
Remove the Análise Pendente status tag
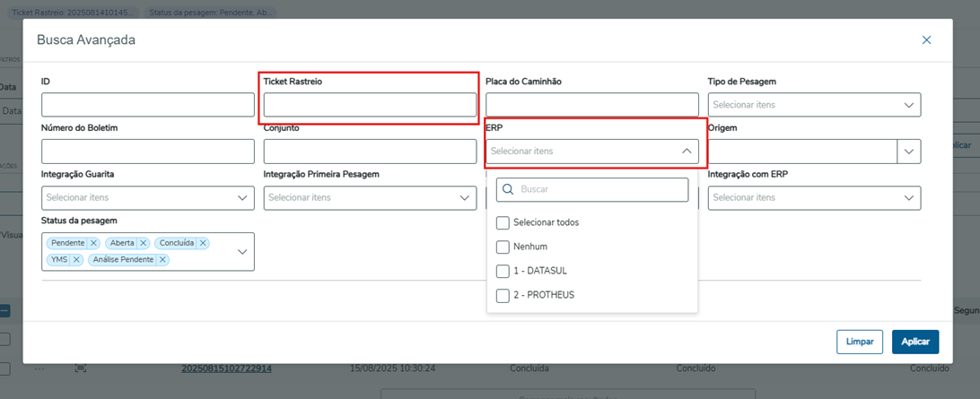tap(162, 260)
